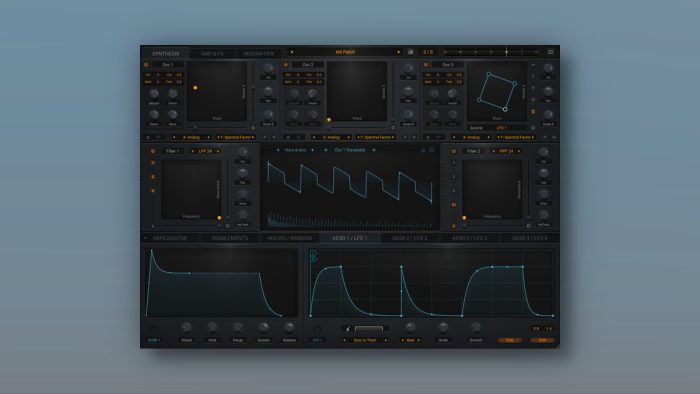Image resolution: width=700 pixels, height=394 pixels.
Task: Click the save preset icon beside Init Patch
Action: [x=411, y=52]
